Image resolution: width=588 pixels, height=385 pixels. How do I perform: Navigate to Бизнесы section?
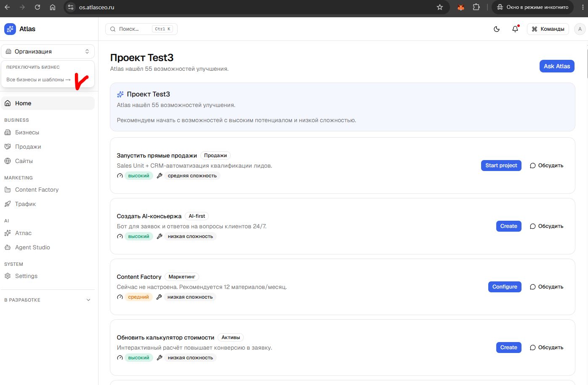pyautogui.click(x=48, y=132)
